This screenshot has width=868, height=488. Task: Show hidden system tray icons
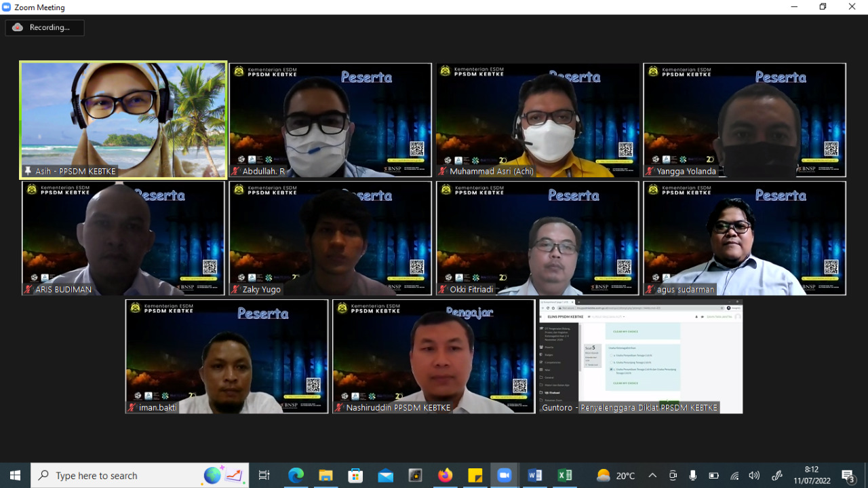(652, 475)
